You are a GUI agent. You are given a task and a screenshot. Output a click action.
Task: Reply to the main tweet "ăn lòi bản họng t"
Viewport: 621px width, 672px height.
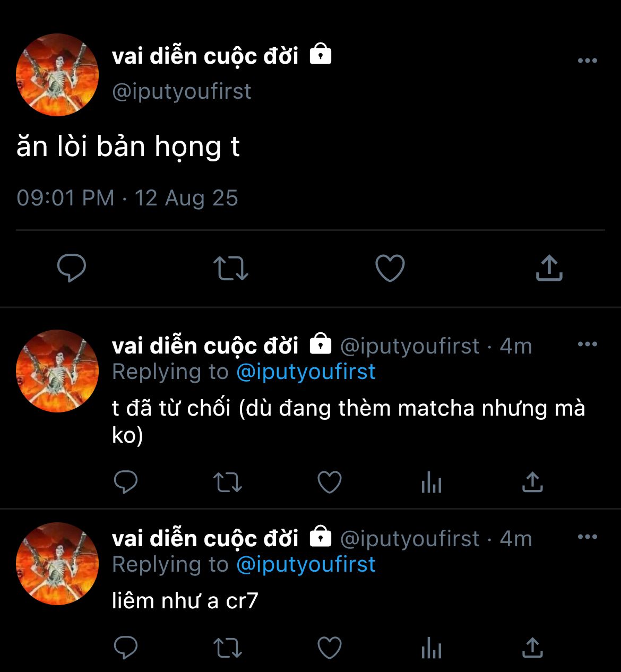(72, 268)
